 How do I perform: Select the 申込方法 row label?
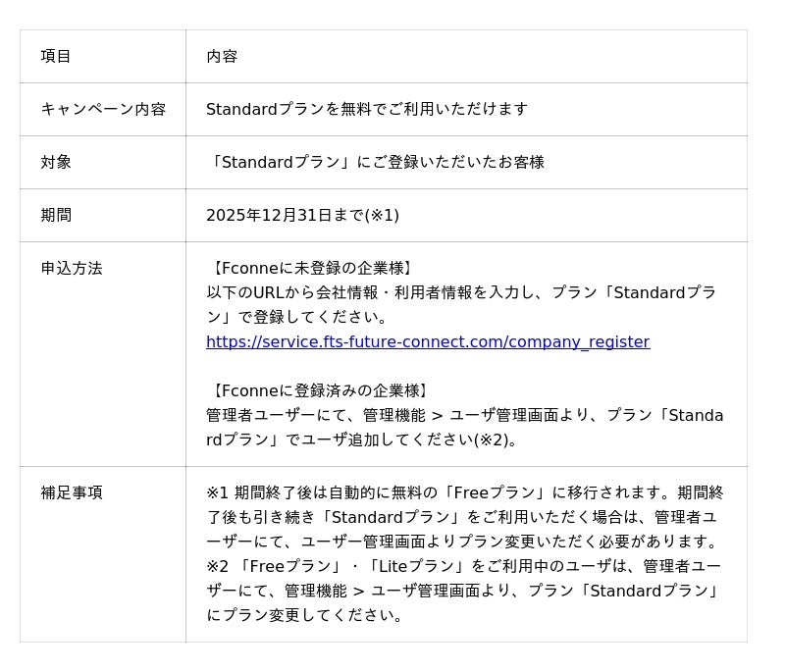click(x=72, y=268)
